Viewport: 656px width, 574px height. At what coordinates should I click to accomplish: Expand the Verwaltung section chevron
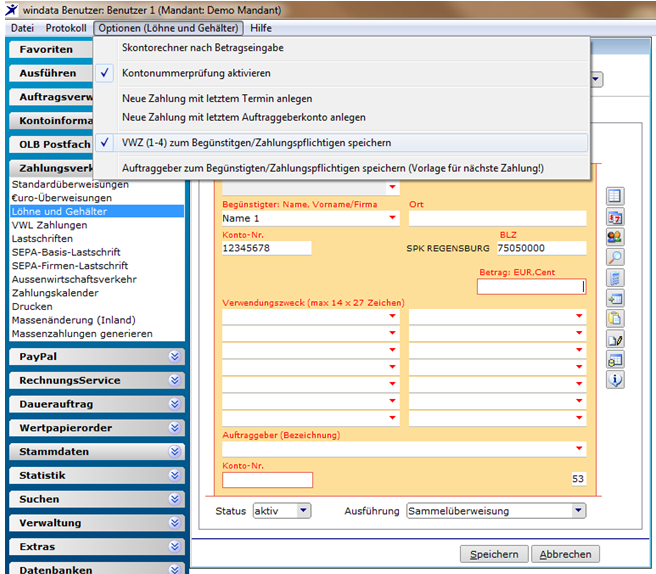[x=174, y=523]
